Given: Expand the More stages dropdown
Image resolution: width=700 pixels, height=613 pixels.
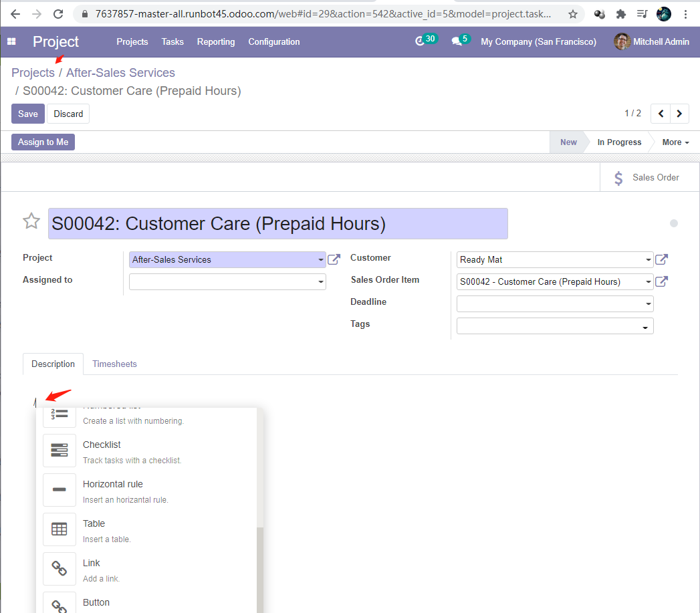Looking at the screenshot, I should 675,142.
